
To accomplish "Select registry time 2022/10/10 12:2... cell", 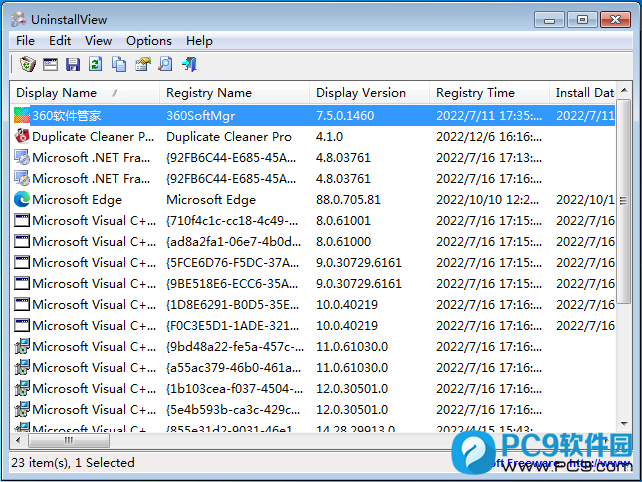I will click(488, 200).
